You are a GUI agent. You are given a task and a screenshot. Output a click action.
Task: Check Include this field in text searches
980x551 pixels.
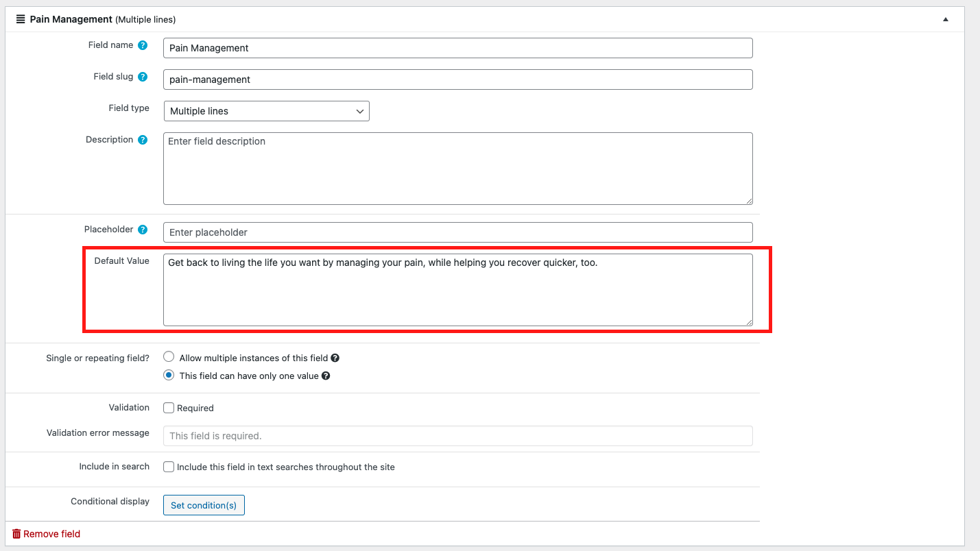tap(169, 467)
